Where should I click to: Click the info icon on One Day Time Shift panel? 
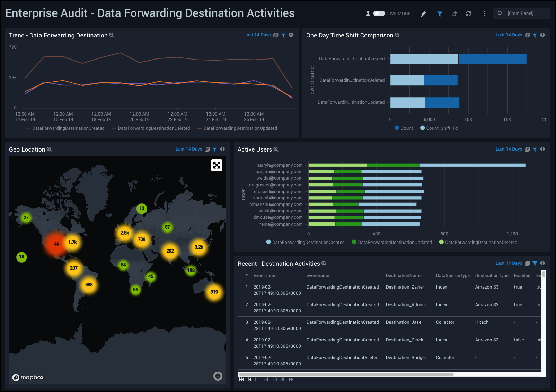point(542,35)
